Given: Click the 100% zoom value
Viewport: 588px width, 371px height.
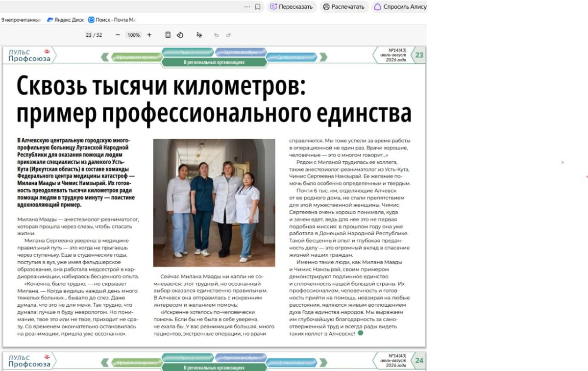Looking at the screenshot, I should (x=133, y=35).
